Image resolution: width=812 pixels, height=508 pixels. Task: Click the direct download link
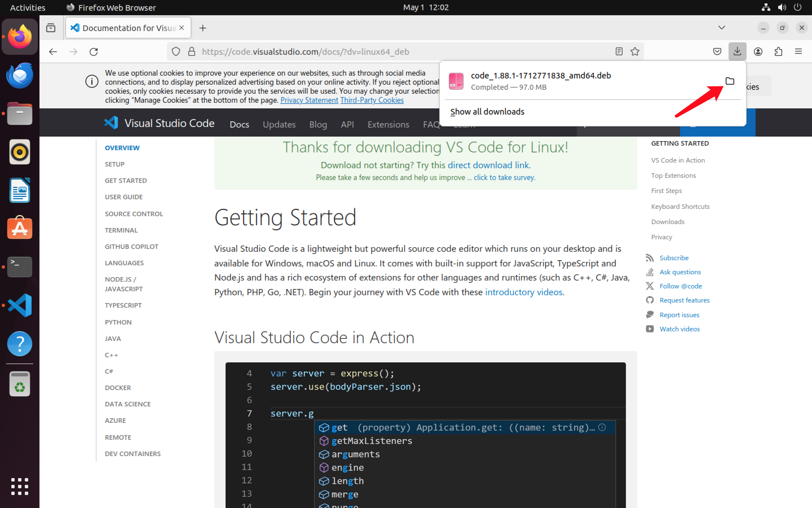click(x=489, y=165)
